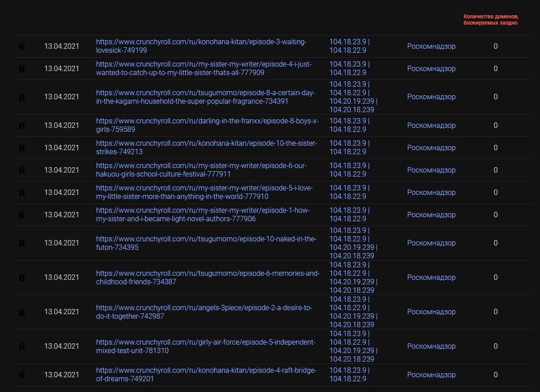Open konohana-kitan episode-10-the-sister-strikes URL
The width and height of the screenshot is (540, 392).
coord(207,148)
